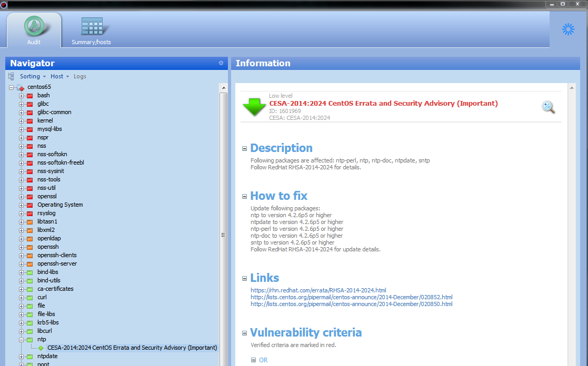
Task: Open the Sorting dropdown
Action: click(x=33, y=76)
